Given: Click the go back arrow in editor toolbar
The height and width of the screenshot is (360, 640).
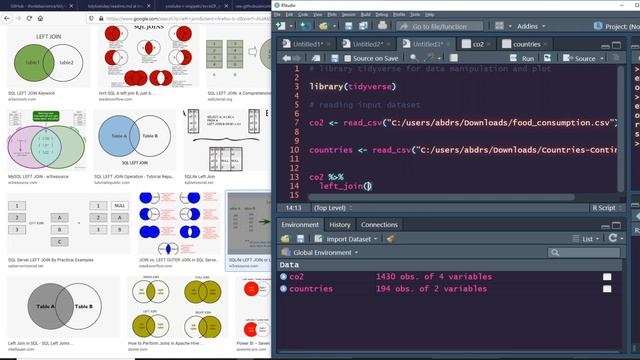Looking at the screenshot, I should pos(287,58).
